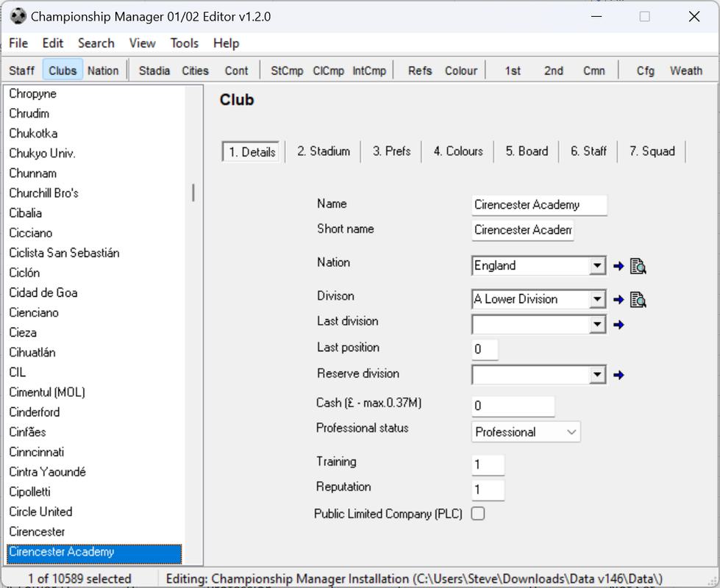This screenshot has height=588, width=720.
Task: Click the Cash input field
Action: [x=513, y=406]
